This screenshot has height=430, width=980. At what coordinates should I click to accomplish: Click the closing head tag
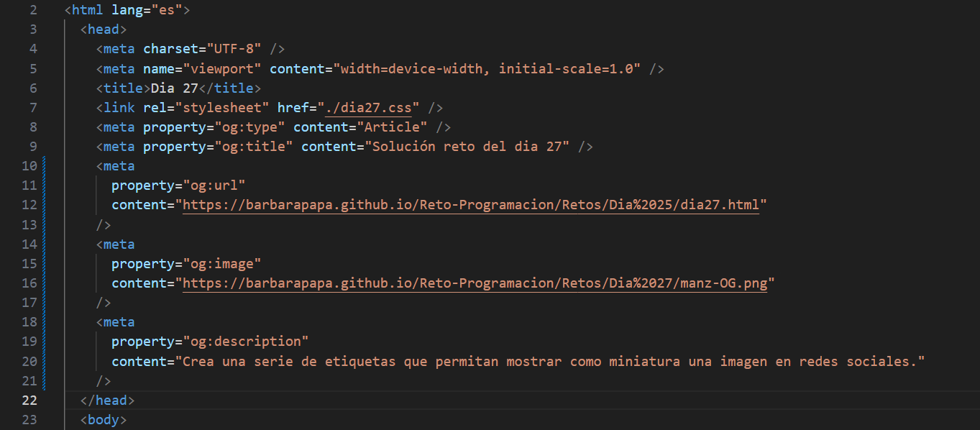(107, 400)
